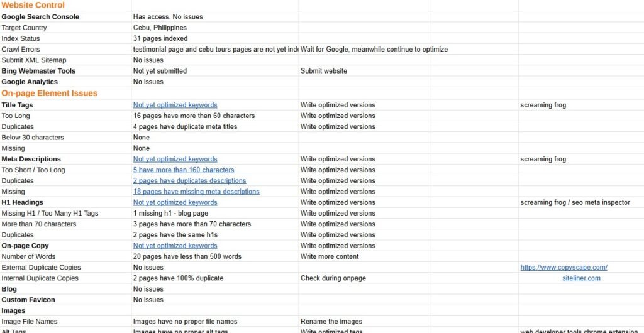The width and height of the screenshot is (644, 333).
Task: Select the 'Blog' cell
Action: click(x=65, y=289)
